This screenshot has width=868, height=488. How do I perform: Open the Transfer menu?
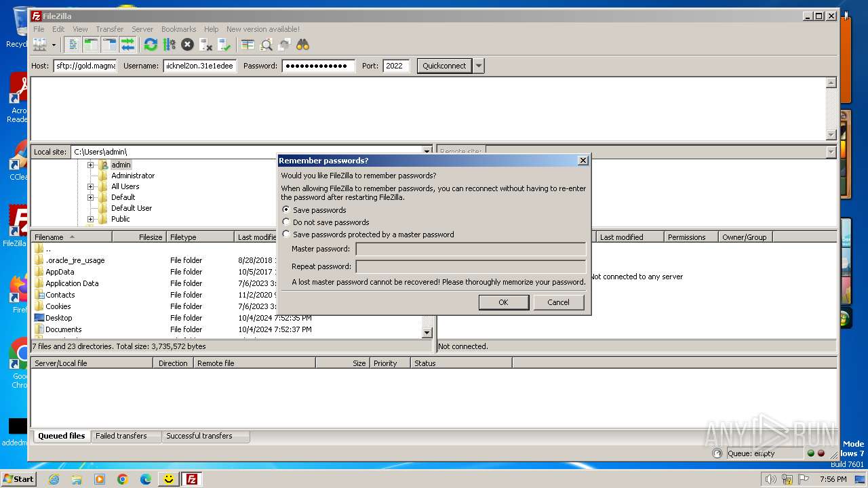(109, 29)
